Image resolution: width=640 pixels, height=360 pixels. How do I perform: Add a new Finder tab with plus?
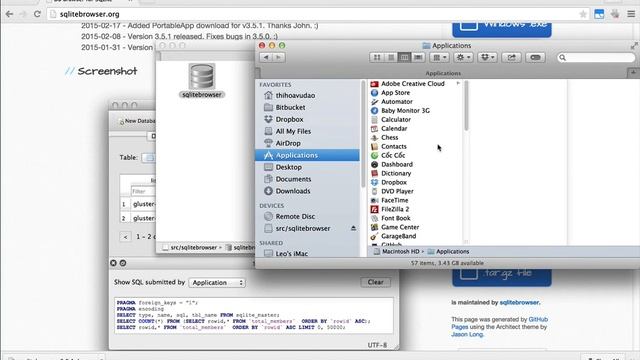coord(633,73)
